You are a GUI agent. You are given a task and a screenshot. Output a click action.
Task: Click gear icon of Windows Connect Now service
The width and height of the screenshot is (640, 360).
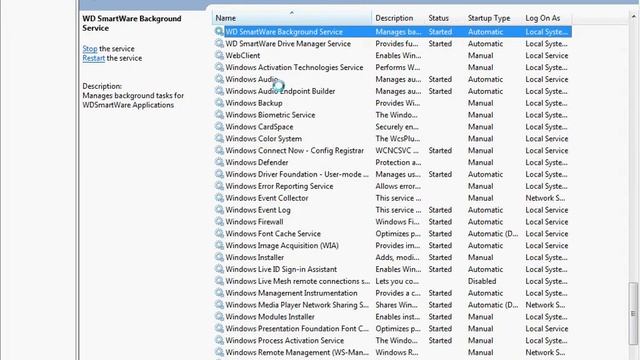pyautogui.click(x=219, y=150)
